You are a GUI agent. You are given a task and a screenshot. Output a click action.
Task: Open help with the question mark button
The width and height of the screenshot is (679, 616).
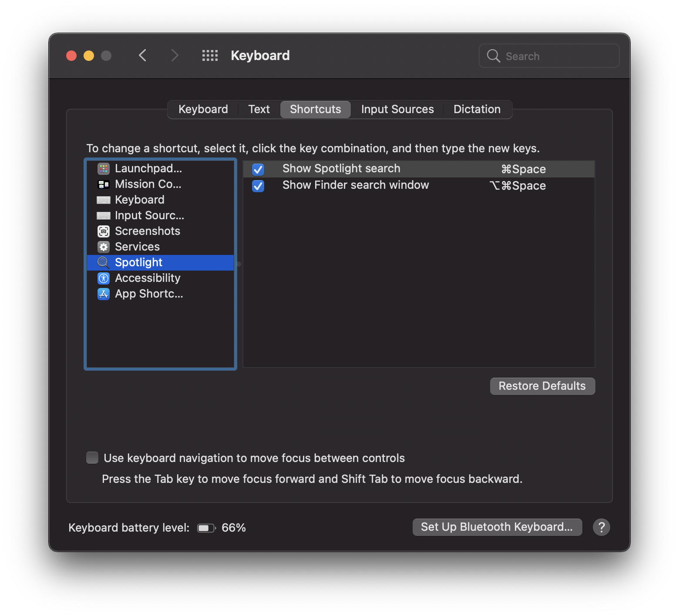click(x=601, y=527)
